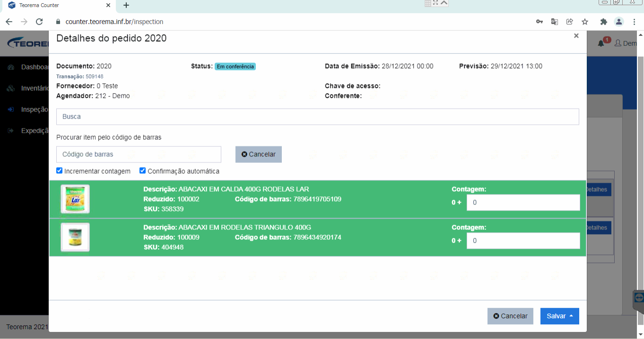Focus the Código de barras input
The height and width of the screenshot is (339, 644).
139,154
